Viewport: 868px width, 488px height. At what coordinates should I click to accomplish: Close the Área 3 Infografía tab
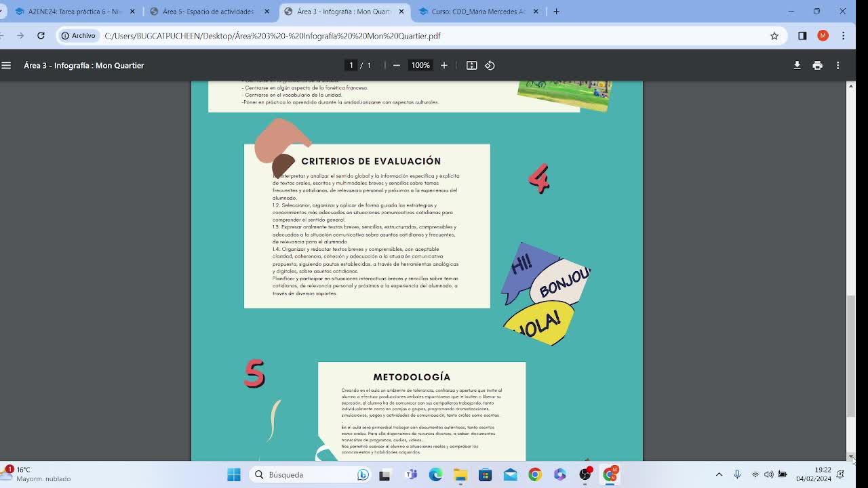click(401, 12)
